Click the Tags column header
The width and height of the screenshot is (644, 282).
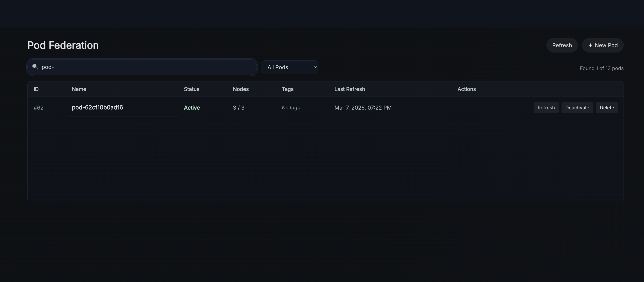point(288,89)
